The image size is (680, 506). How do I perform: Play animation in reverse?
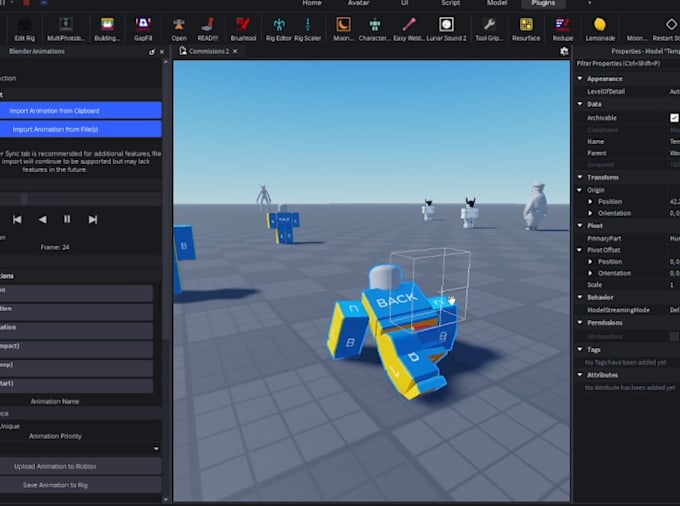click(42, 219)
